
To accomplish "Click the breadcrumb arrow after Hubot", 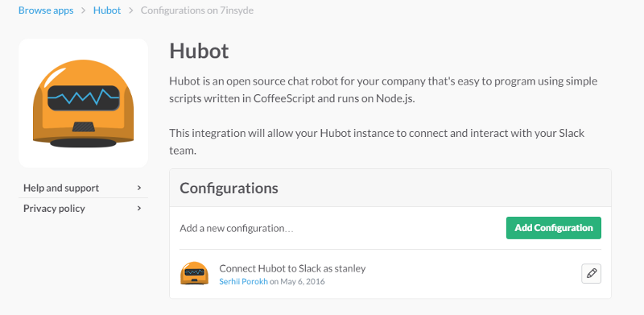I will click(131, 10).
